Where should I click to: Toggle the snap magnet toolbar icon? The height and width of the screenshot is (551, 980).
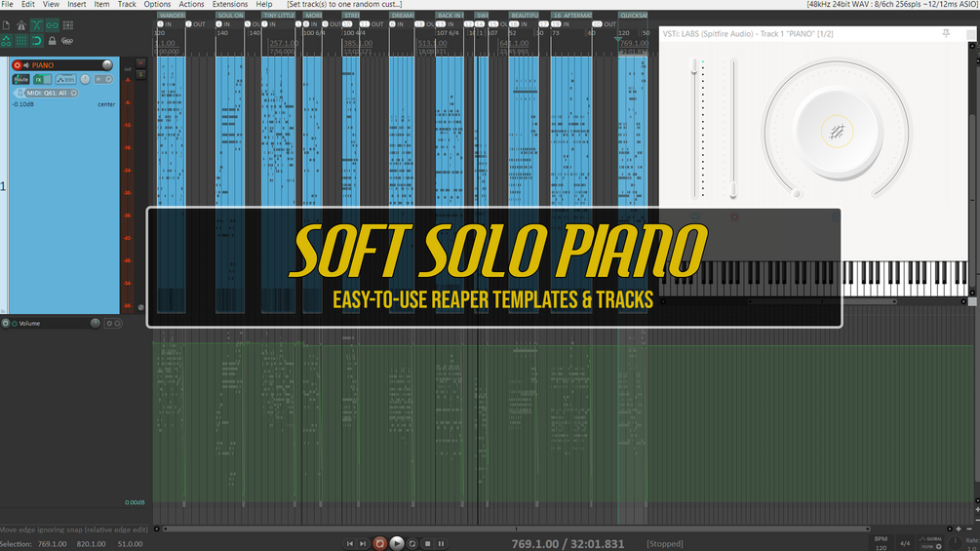point(37,41)
